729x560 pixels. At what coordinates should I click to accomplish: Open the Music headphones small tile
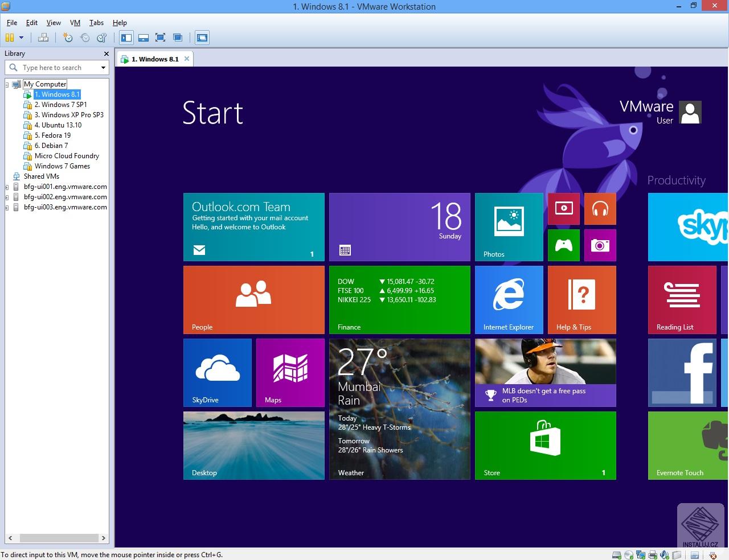(x=600, y=209)
